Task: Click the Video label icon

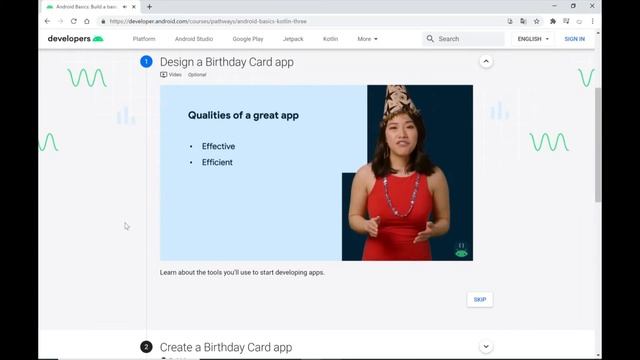Action: 163,75
